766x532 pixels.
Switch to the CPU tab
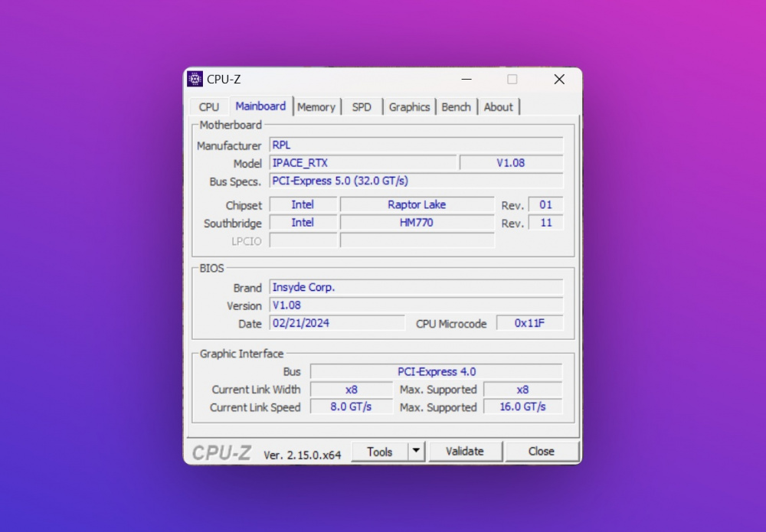(x=209, y=107)
